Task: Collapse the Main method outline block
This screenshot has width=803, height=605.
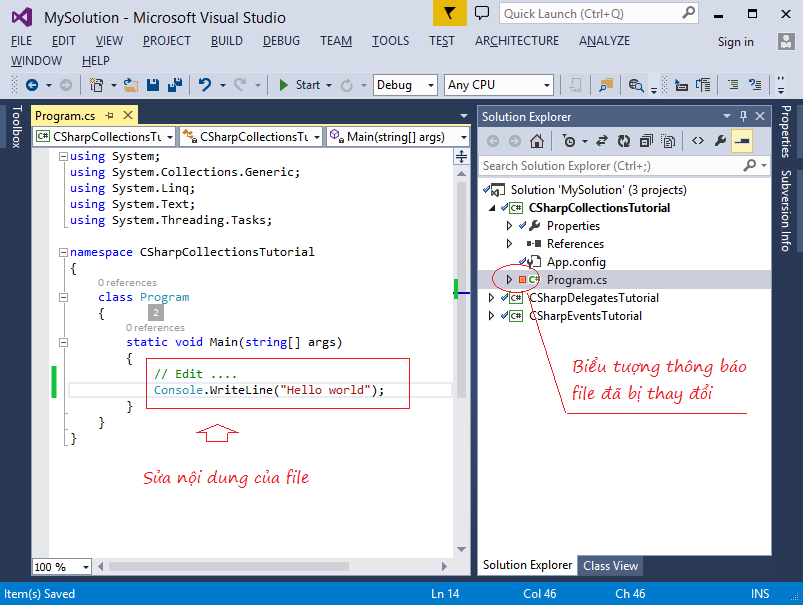Action: (x=64, y=342)
